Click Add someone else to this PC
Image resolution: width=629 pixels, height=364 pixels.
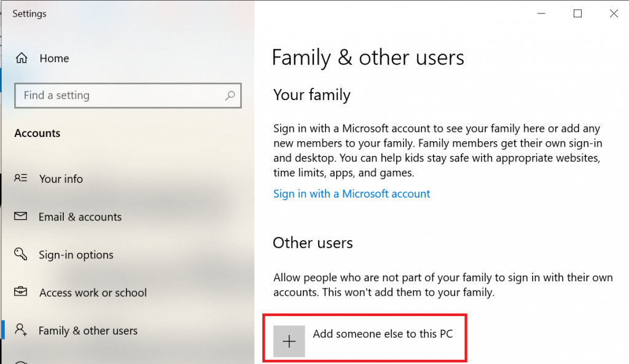365,339
